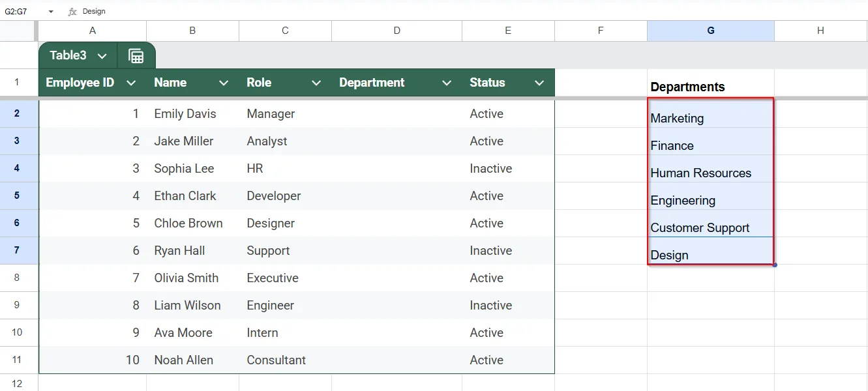Click the Support role cell
The height and width of the screenshot is (391, 868).
pos(285,250)
